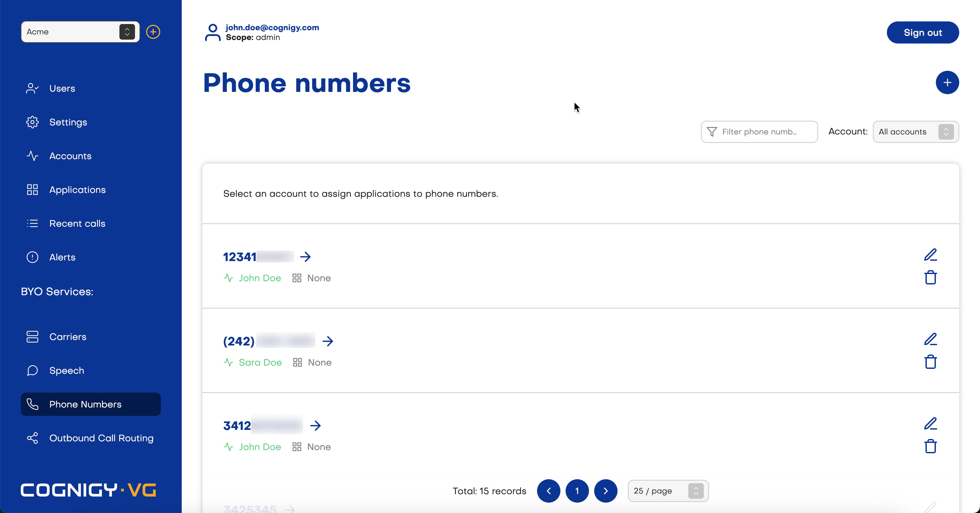
Task: Click the Outbound Call Routing share icon
Action: [32, 438]
